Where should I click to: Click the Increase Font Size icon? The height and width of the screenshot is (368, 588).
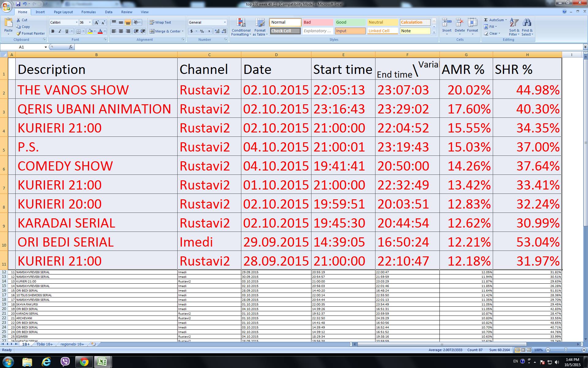tap(96, 22)
